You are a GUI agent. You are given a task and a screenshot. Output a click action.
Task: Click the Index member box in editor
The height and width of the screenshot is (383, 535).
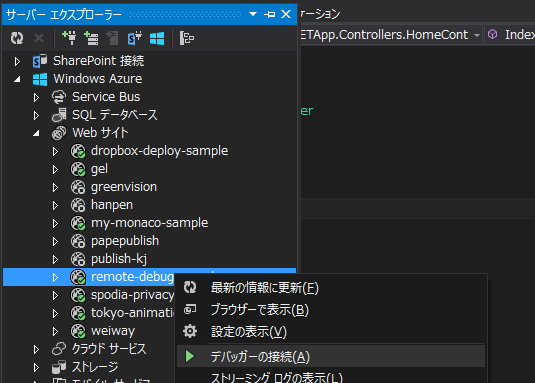click(x=510, y=34)
